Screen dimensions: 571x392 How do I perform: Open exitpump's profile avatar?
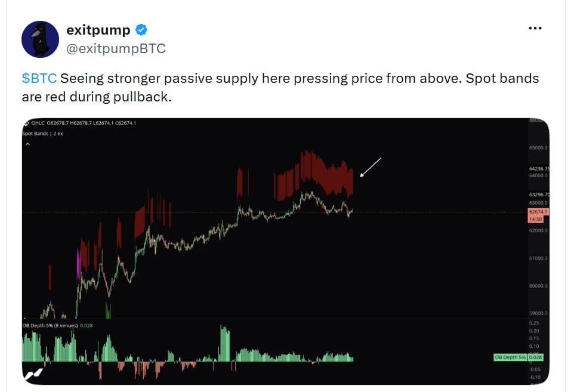[x=40, y=39]
